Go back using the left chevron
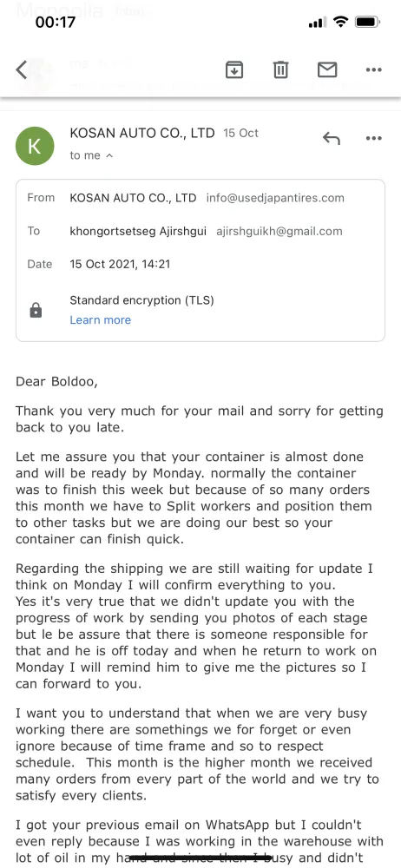The height and width of the screenshot is (868, 401). click(22, 69)
